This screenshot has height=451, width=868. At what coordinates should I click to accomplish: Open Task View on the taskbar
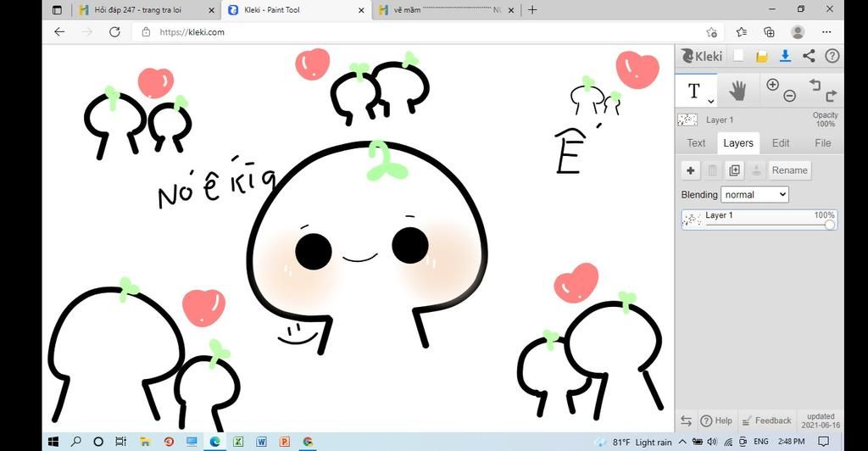click(x=120, y=442)
